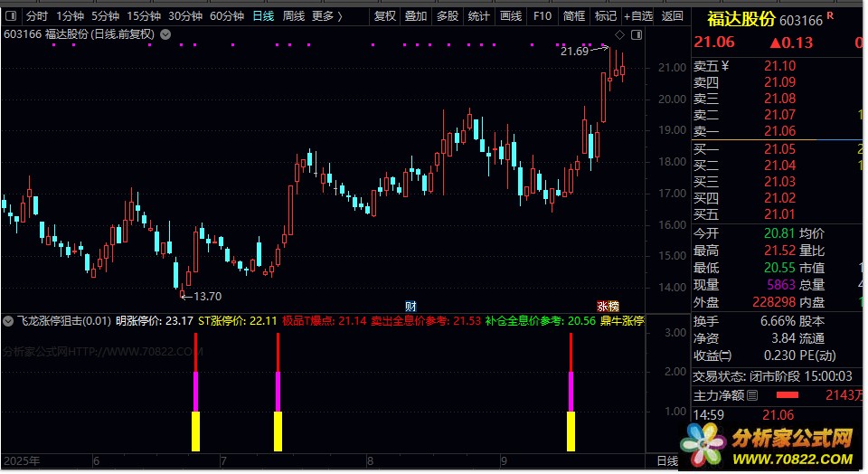
Task: Click the 13.70 low price label
Action: (208, 297)
